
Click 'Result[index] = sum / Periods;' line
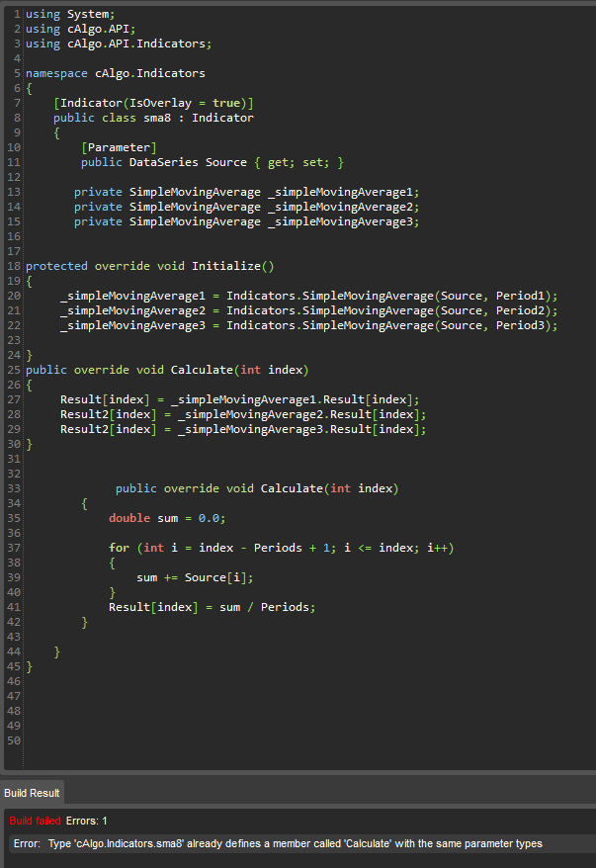pos(212,607)
